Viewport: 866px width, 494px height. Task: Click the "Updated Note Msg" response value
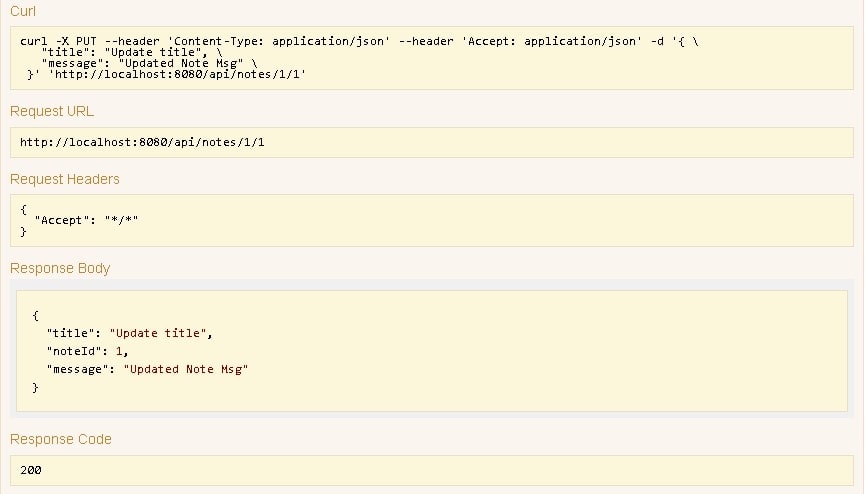[x=186, y=369]
